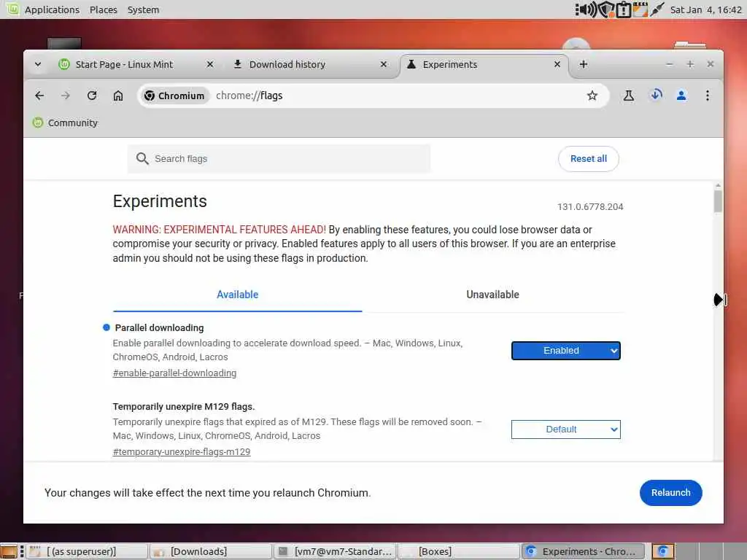Switch to the Downloads taskbar window
This screenshot has width=747, height=560.
[x=211, y=551]
